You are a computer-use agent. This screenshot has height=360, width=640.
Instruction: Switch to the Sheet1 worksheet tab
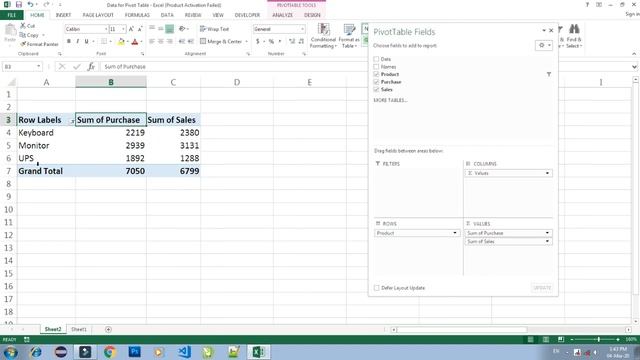[x=79, y=329]
